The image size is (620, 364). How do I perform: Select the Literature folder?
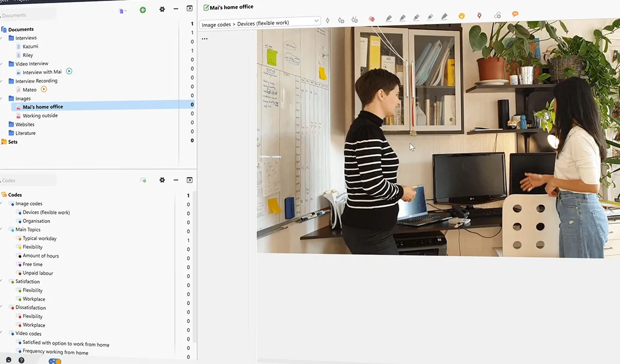(x=26, y=133)
